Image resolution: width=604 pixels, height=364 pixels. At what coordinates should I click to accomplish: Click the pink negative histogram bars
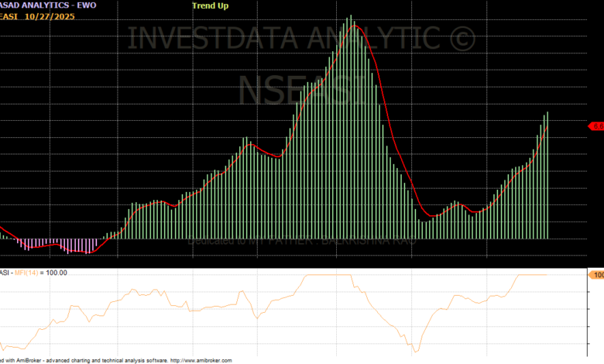62,246
